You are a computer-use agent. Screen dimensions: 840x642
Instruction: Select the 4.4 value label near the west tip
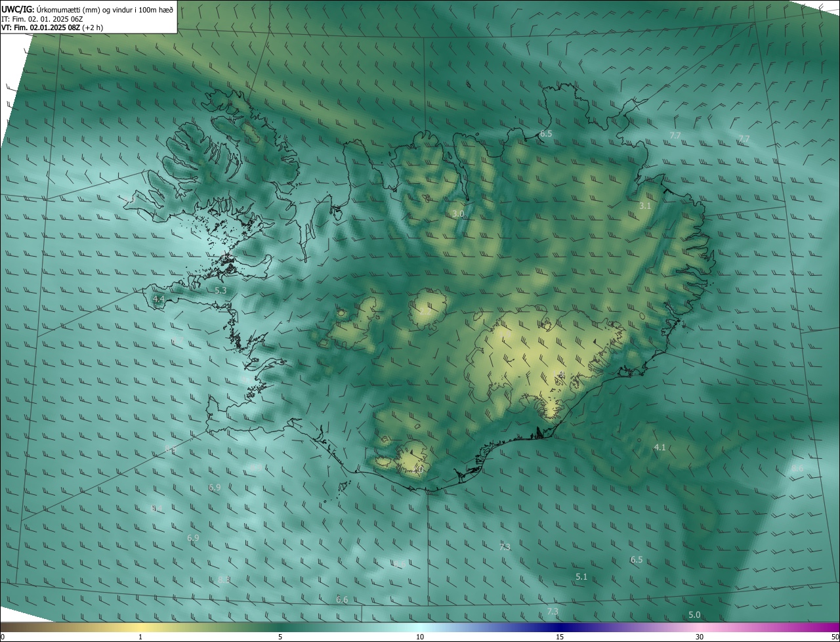(x=158, y=299)
